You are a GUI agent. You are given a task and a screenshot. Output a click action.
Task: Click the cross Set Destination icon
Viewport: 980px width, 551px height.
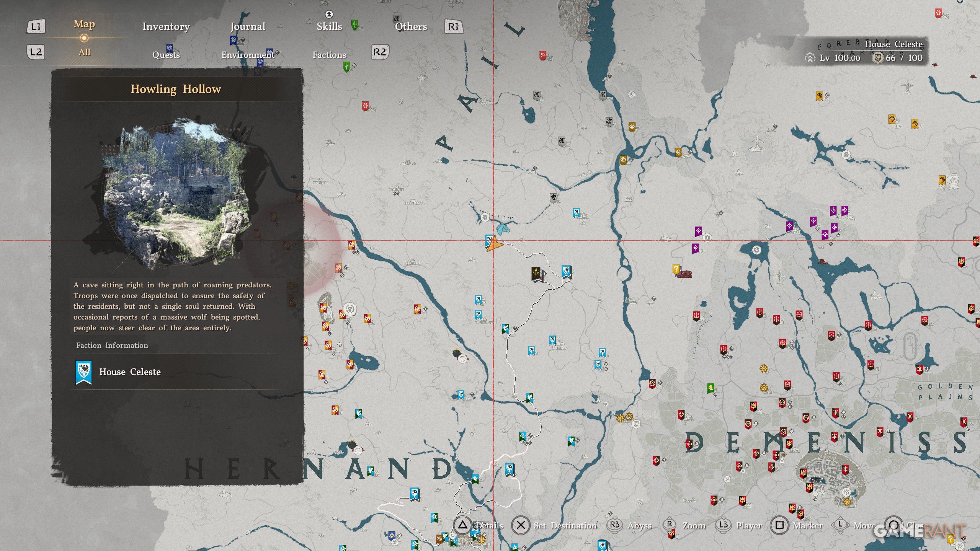521,525
